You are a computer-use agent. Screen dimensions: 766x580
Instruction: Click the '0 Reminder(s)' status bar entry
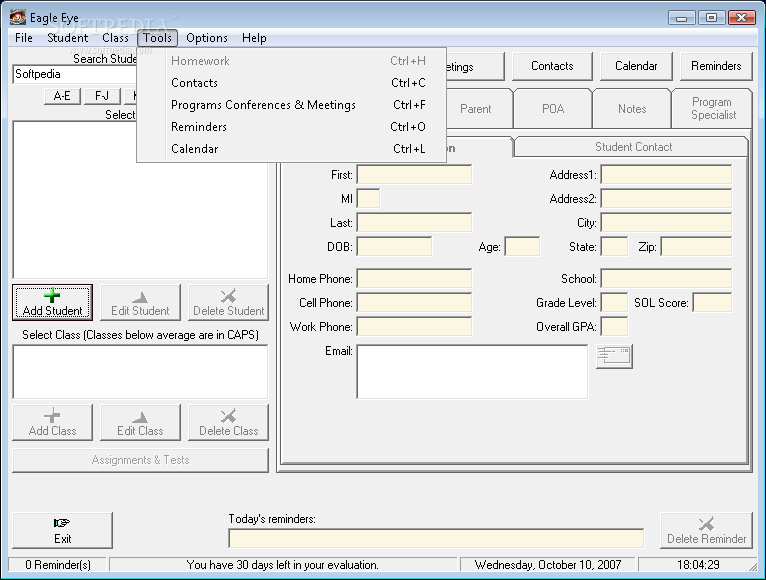tap(58, 565)
